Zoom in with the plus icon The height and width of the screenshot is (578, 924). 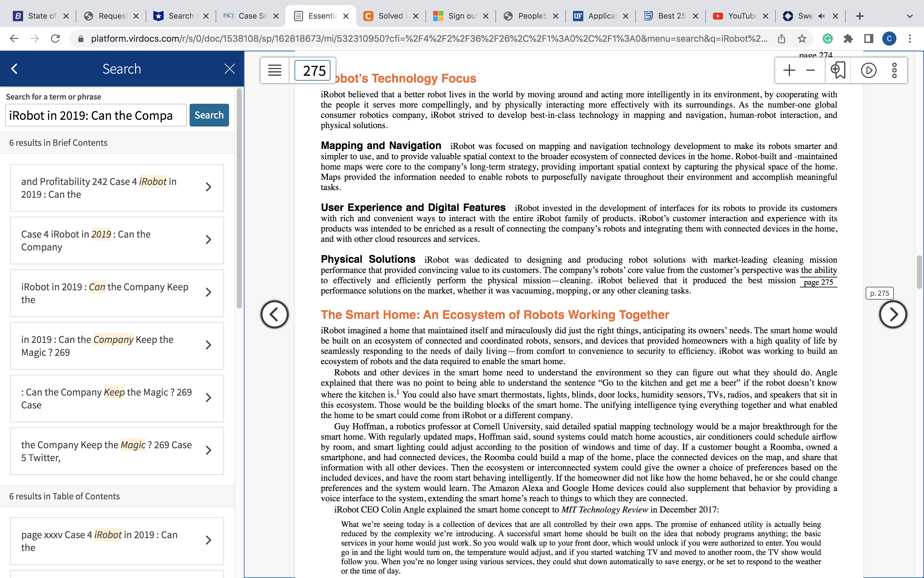pos(789,70)
